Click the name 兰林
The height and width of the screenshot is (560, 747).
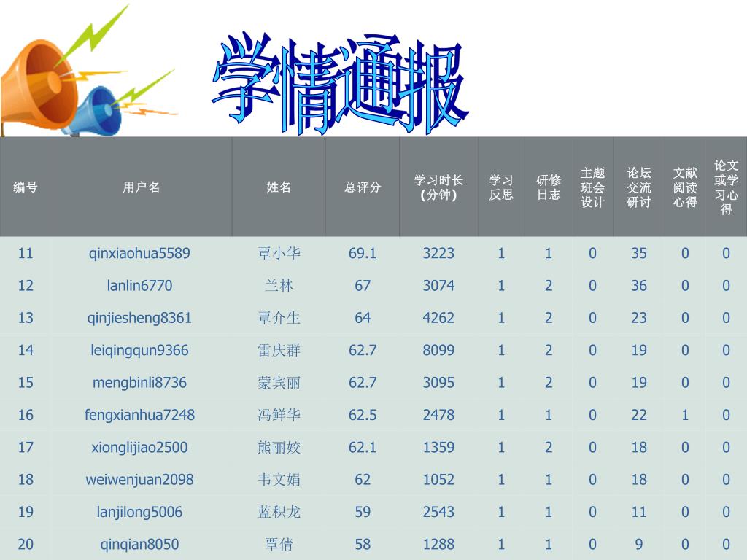pos(279,286)
